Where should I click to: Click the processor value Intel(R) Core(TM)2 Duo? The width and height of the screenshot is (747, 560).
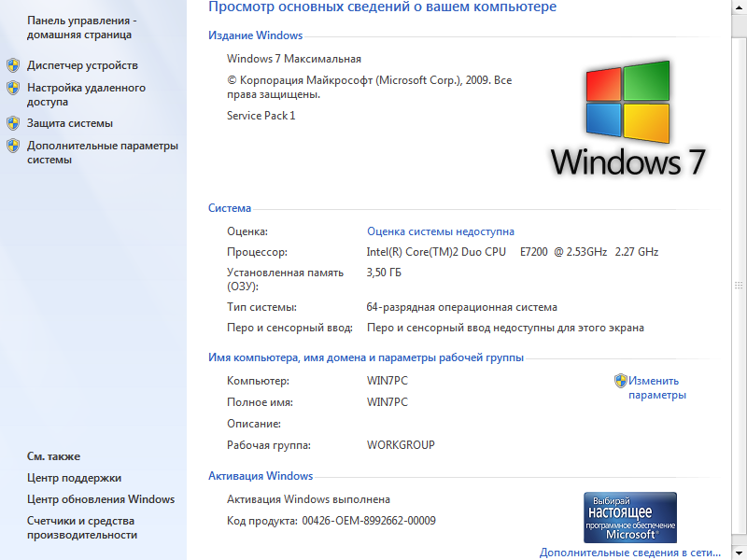[512, 252]
